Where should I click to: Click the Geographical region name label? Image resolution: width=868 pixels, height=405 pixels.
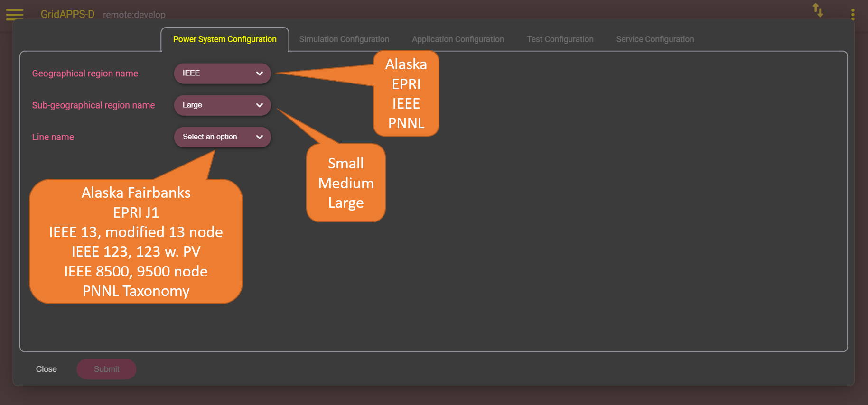pyautogui.click(x=85, y=74)
